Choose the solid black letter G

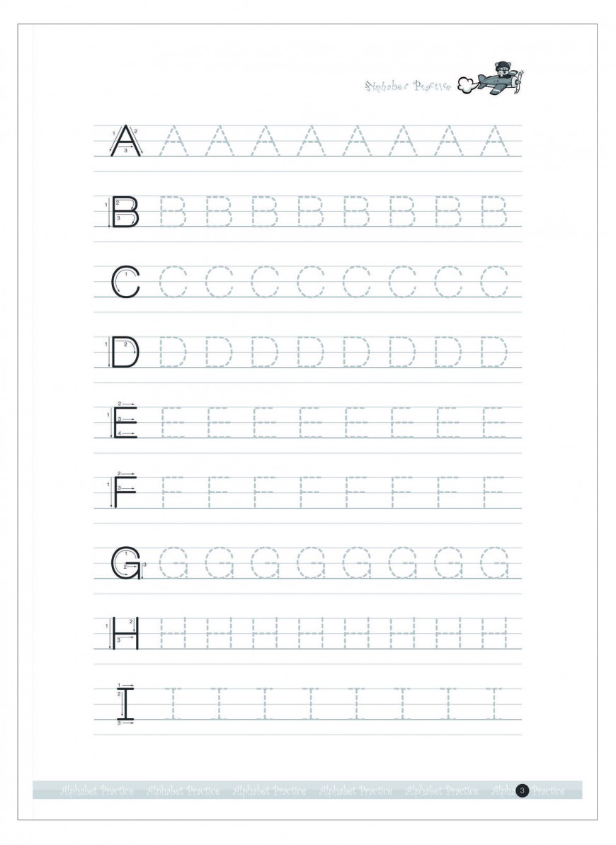pyautogui.click(x=126, y=562)
